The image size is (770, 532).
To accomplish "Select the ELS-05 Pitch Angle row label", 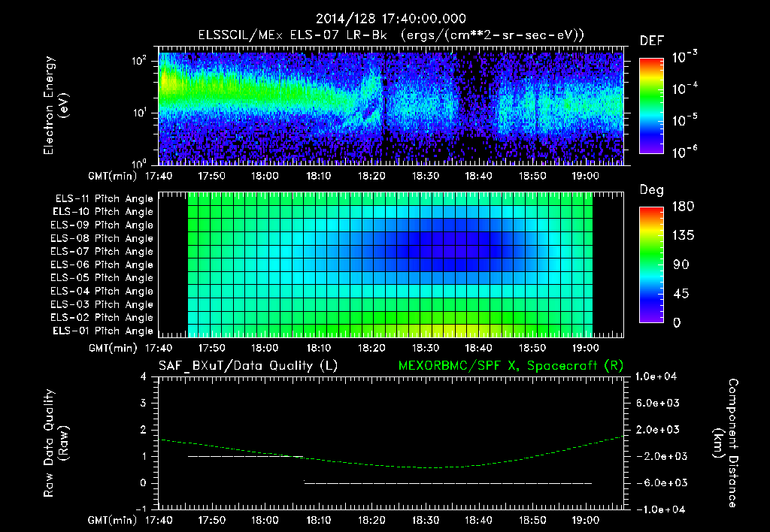I will [102, 278].
